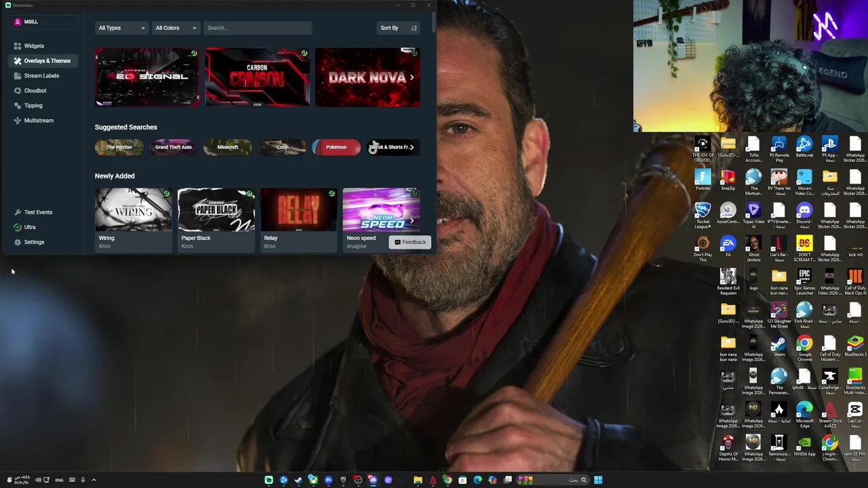This screenshot has width=868, height=488.
Task: Open NVIDIA App desktop icon
Action: [804, 447]
